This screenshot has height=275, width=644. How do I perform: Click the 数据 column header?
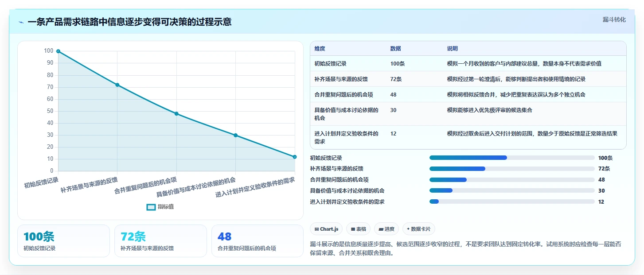(x=395, y=49)
